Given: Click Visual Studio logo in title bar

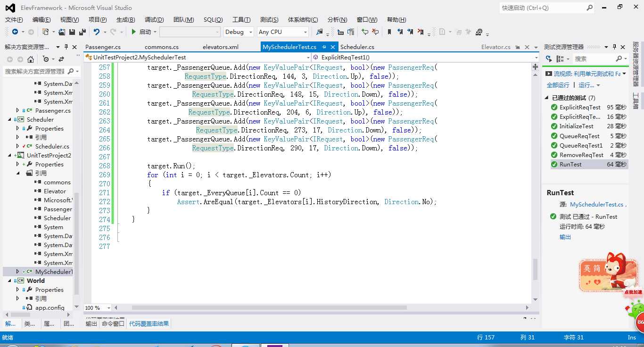Looking at the screenshot, I should pos(10,8).
